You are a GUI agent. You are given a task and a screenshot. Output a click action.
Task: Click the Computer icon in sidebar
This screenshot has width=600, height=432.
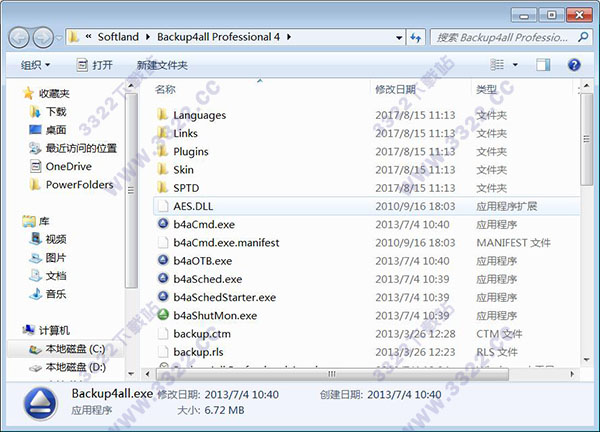tap(29, 329)
